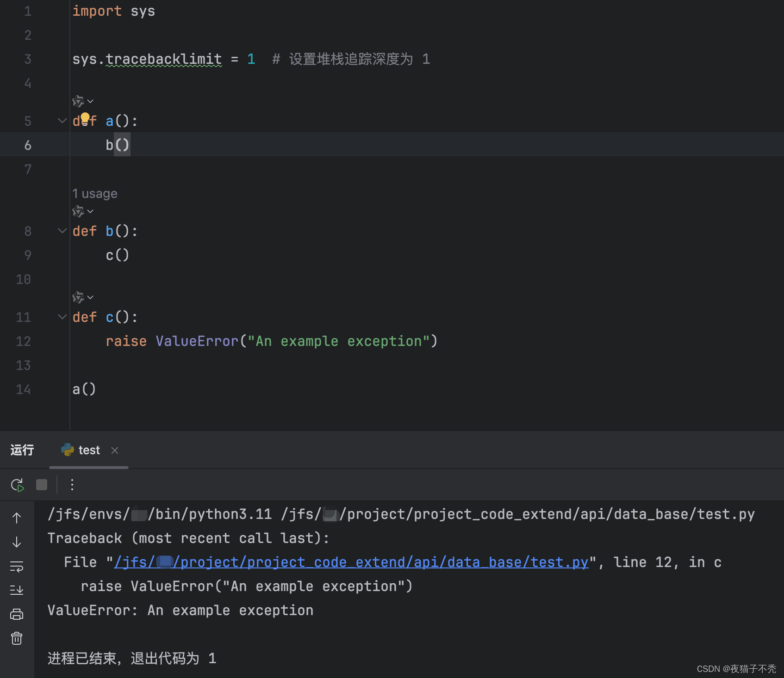Click the exit code message 进程已结束
Viewport: 784px width, 678px height.
pos(132,659)
